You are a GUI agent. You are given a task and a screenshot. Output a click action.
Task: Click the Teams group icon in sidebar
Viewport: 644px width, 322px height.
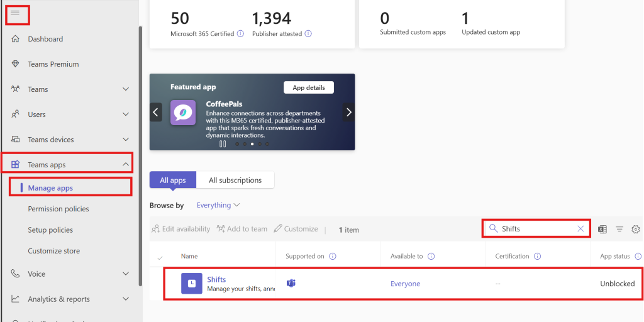[15, 89]
